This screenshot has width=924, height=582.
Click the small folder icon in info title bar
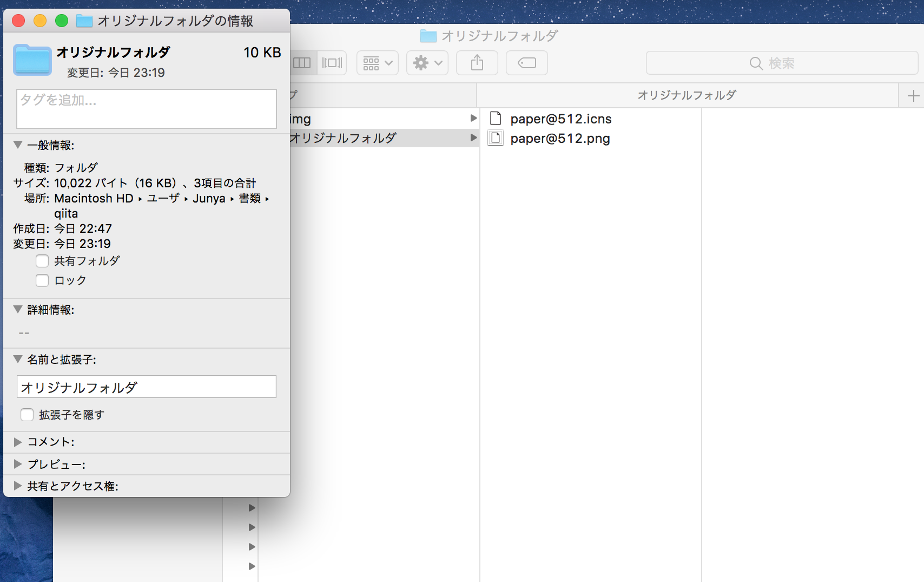[x=84, y=21]
